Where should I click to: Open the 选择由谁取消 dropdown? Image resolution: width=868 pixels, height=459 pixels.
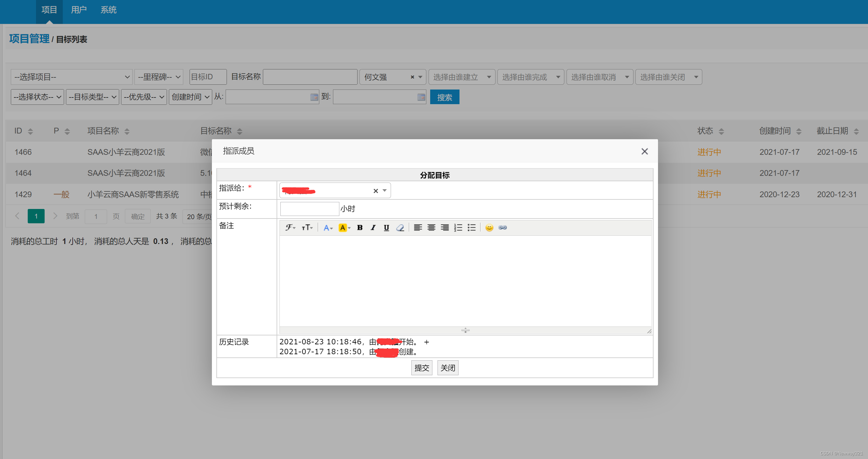click(600, 77)
